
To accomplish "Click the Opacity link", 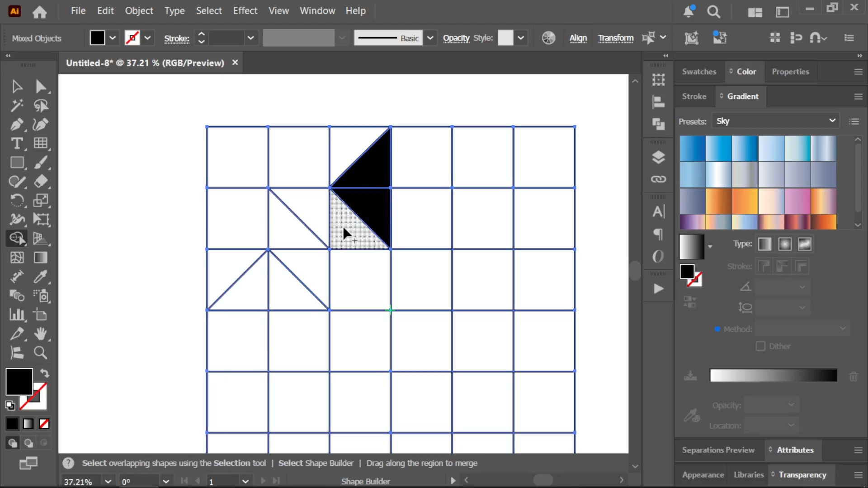I will tap(456, 38).
